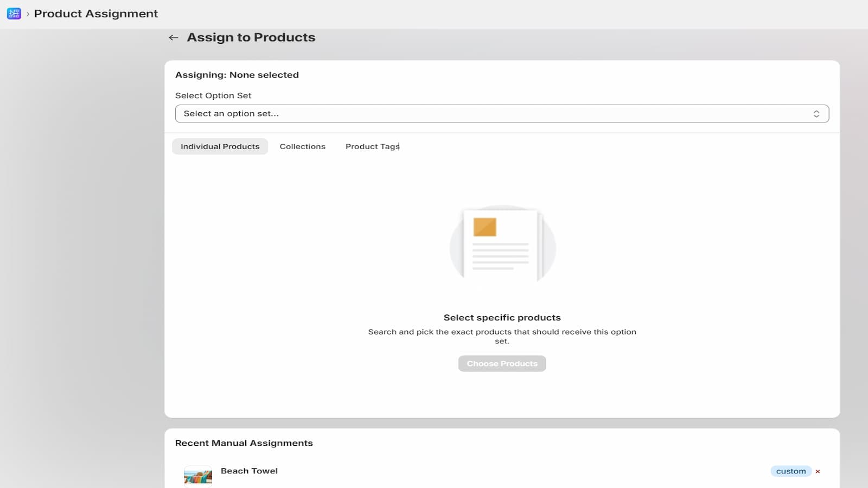Open the option set picker to choose a set
The width and height of the screenshot is (868, 488).
click(x=502, y=113)
